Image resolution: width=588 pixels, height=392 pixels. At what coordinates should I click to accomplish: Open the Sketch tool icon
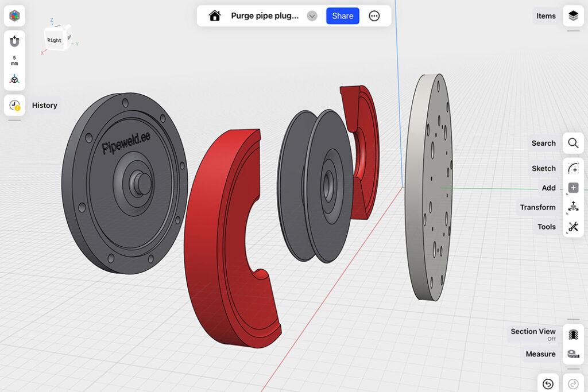pos(573,168)
